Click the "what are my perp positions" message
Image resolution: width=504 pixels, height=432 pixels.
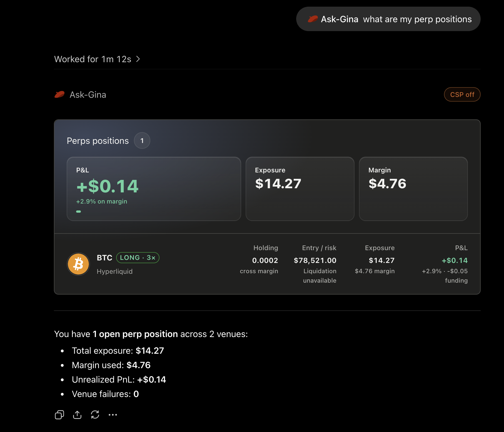(x=417, y=19)
